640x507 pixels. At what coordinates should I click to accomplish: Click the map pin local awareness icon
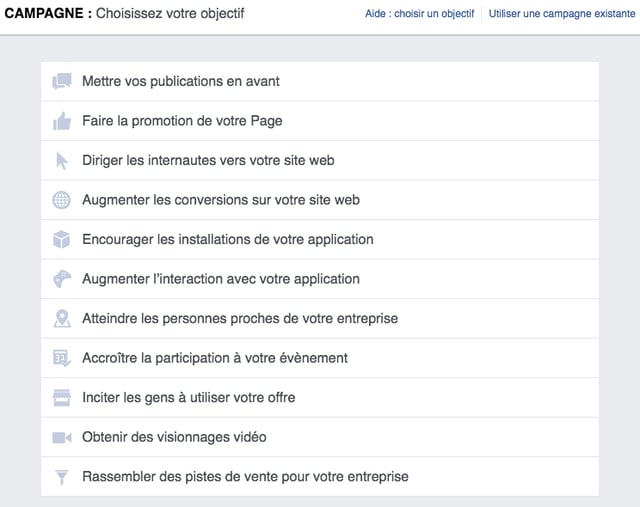(61, 319)
